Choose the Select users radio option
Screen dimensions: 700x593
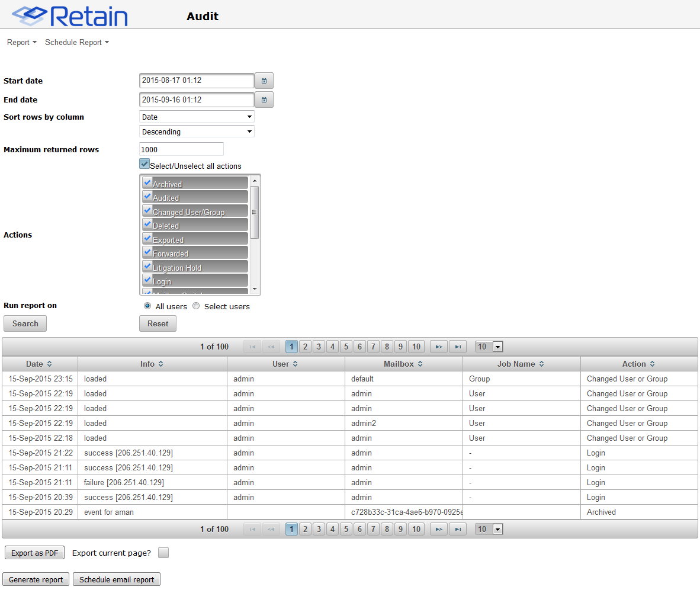click(x=196, y=306)
